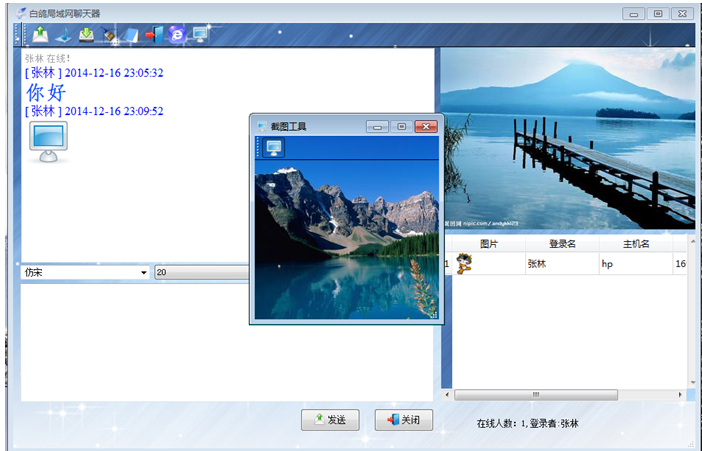Click the cartoon avatar in the user list
Screen dimensions: 702x451
click(464, 263)
